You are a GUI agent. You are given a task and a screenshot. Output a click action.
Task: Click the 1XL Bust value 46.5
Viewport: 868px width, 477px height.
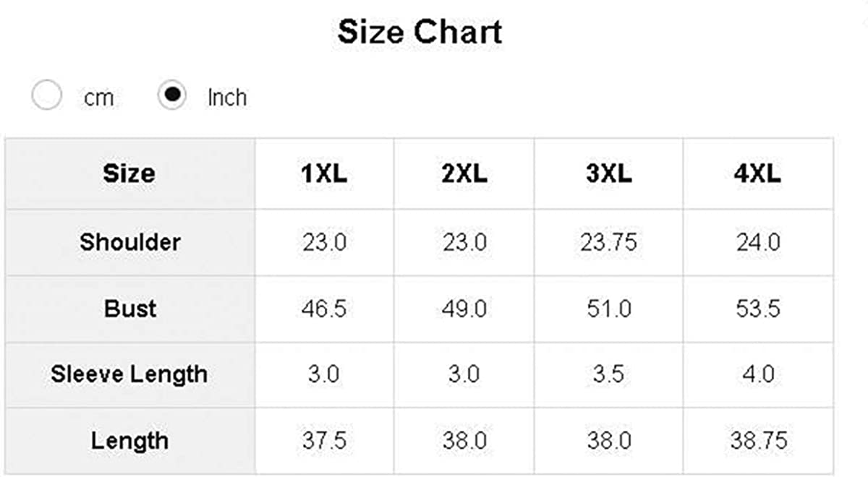click(324, 309)
